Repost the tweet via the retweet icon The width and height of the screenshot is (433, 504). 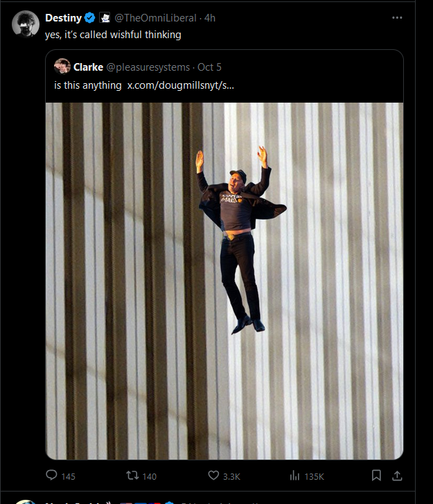pyautogui.click(x=132, y=475)
